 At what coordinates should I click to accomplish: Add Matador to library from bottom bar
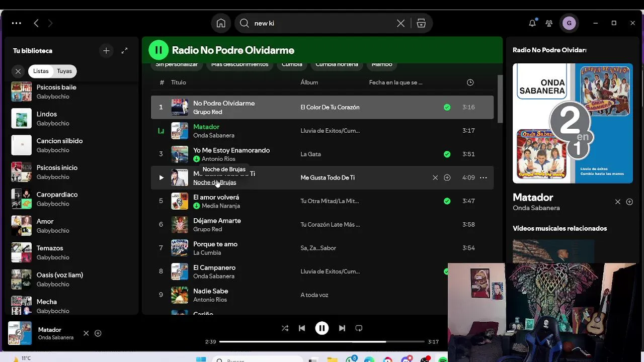[x=98, y=333]
